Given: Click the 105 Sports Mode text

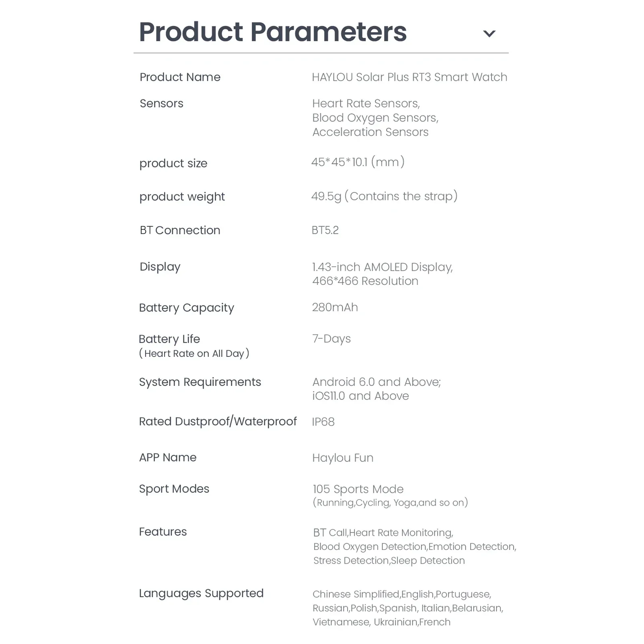Looking at the screenshot, I should point(358,489).
